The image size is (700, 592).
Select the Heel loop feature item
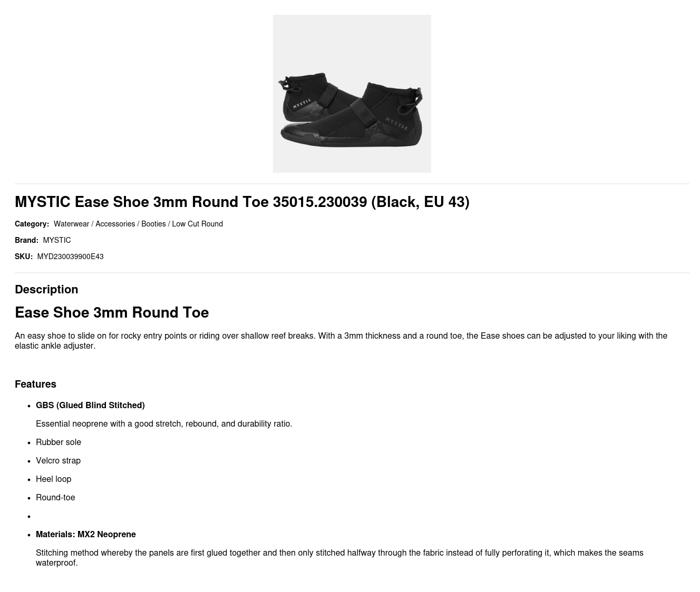tap(53, 479)
